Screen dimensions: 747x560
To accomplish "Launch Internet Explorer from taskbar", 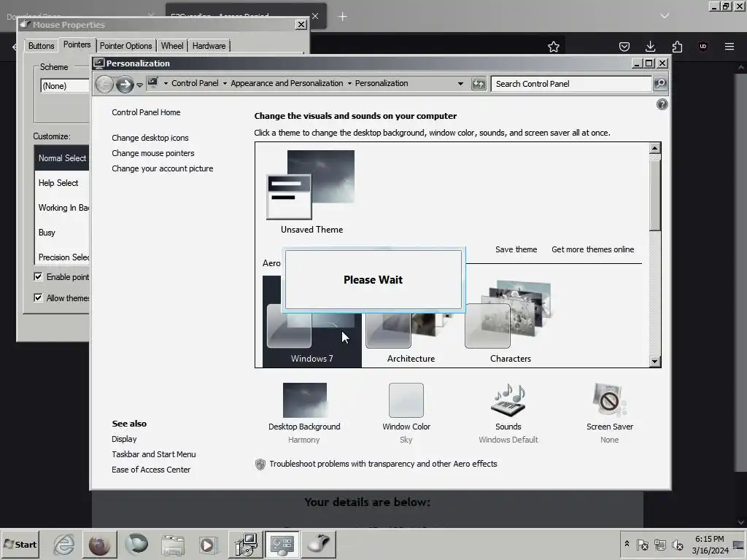I will coord(64,544).
